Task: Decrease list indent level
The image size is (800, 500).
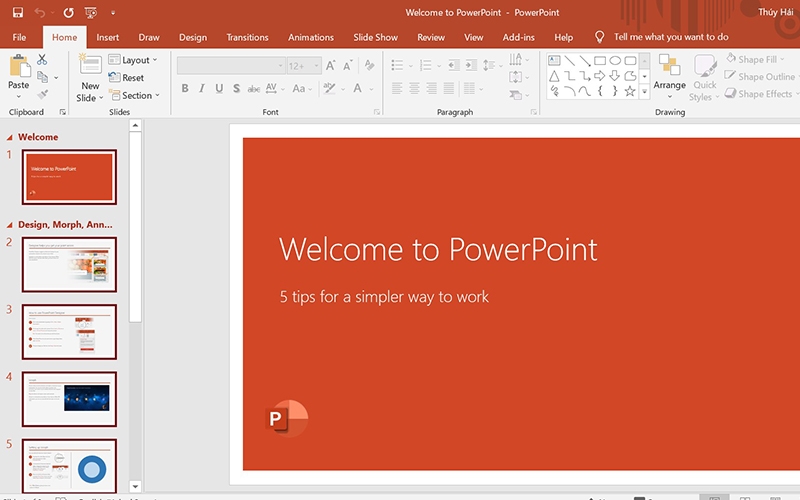Action: pyautogui.click(x=453, y=65)
